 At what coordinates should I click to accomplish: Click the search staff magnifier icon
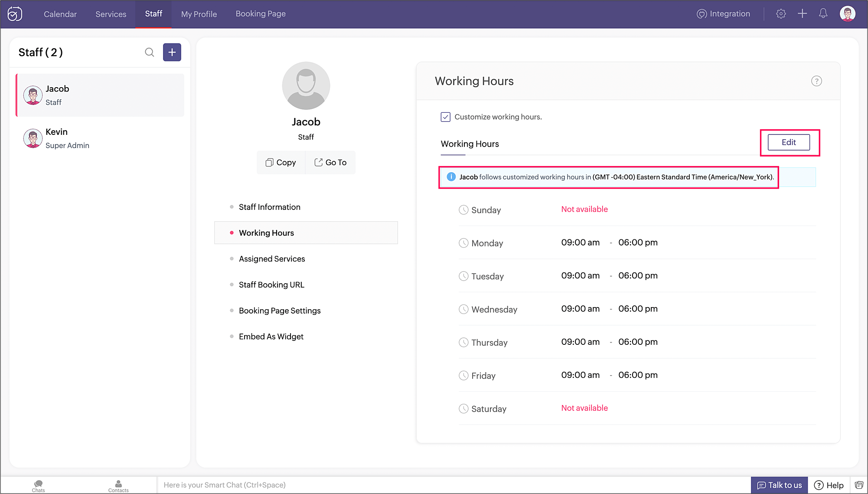click(x=149, y=52)
